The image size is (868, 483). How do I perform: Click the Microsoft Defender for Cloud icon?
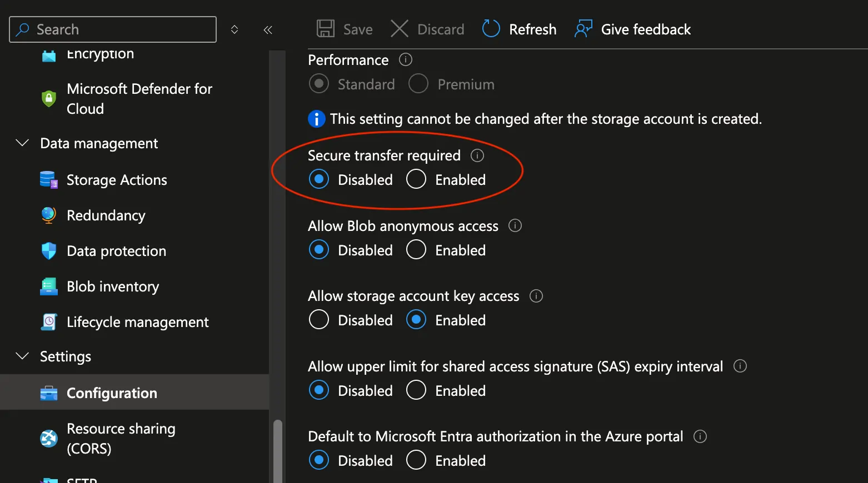pyautogui.click(x=49, y=99)
